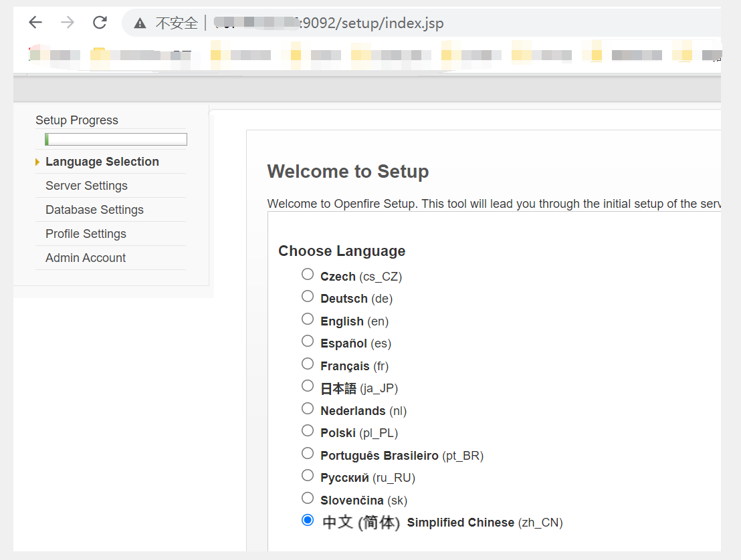Click the Welcome to Setup heading
741x560 pixels.
(x=348, y=171)
